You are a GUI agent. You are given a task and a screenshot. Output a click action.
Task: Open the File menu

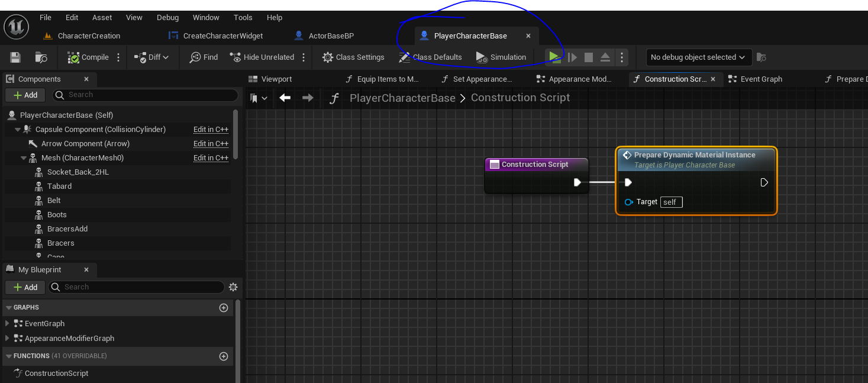46,18
